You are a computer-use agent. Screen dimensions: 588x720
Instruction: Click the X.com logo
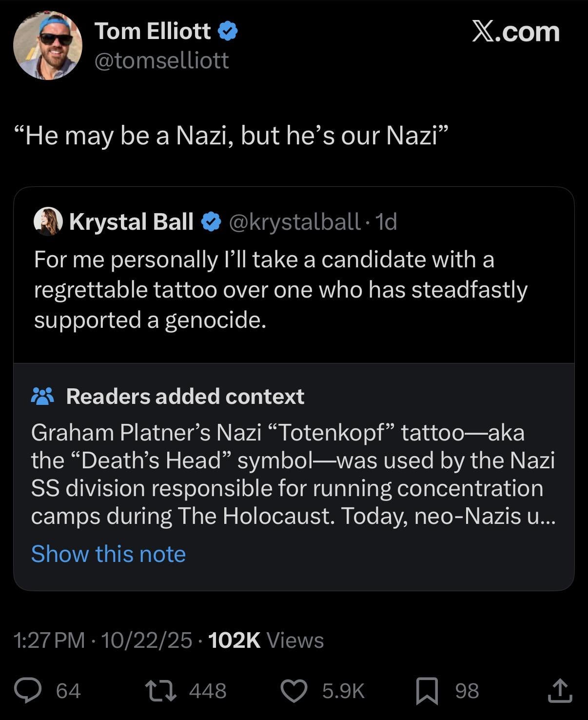pyautogui.click(x=515, y=32)
